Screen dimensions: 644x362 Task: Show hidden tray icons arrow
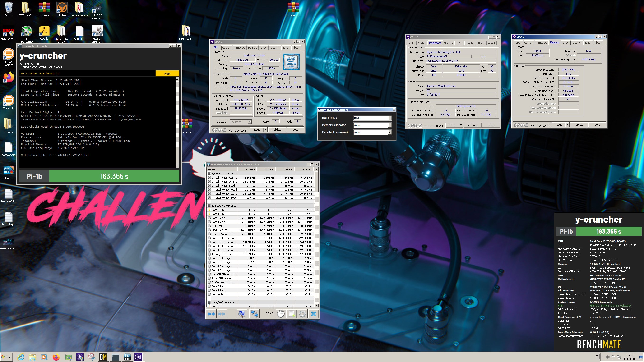click(x=602, y=357)
